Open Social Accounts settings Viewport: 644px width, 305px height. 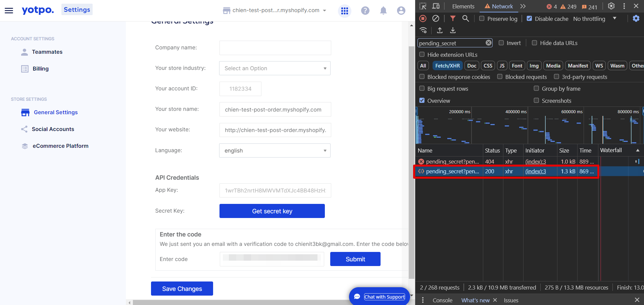[47, 129]
